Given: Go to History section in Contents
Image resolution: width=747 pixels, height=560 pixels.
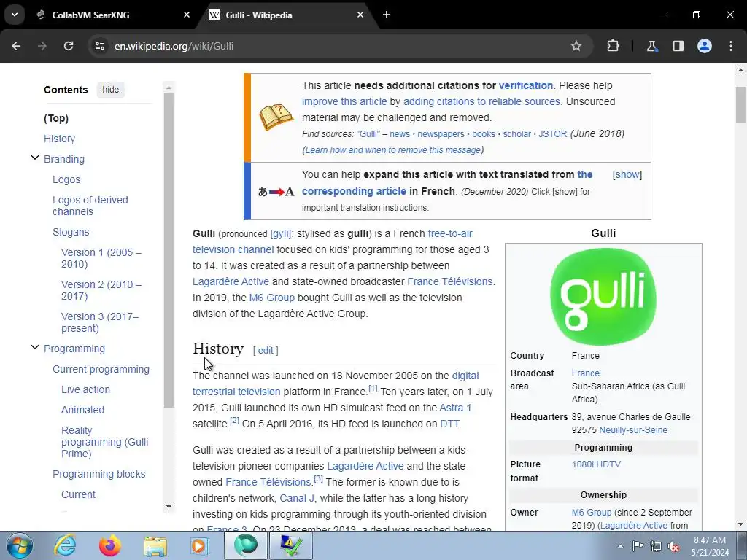Looking at the screenshot, I should (60, 139).
